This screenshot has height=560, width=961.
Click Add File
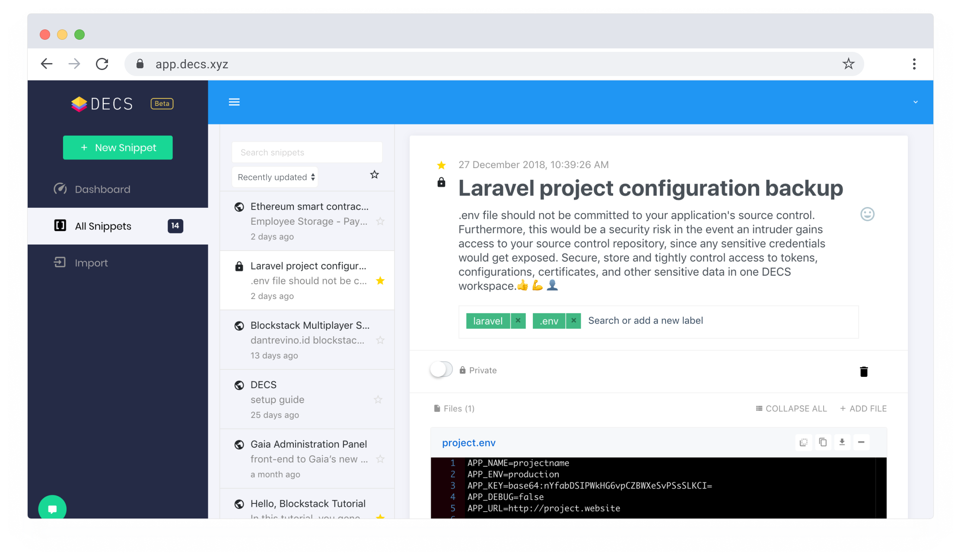coord(863,408)
